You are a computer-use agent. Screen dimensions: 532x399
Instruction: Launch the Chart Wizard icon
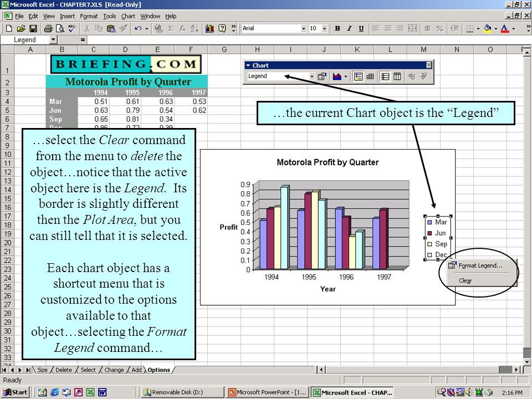(209, 28)
